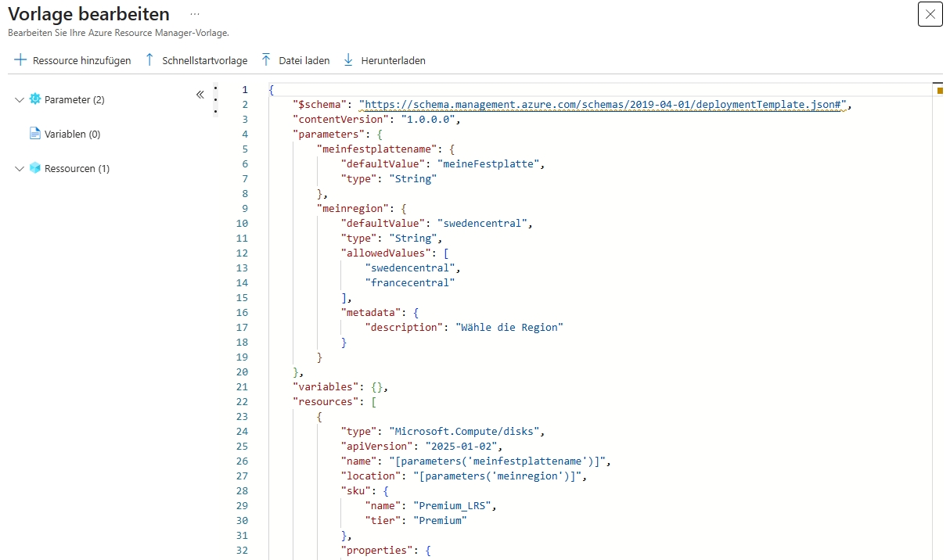Collapse the tree panel with the double-chevron icon
Image resolution: width=950 pixels, height=560 pixels.
pyautogui.click(x=200, y=95)
